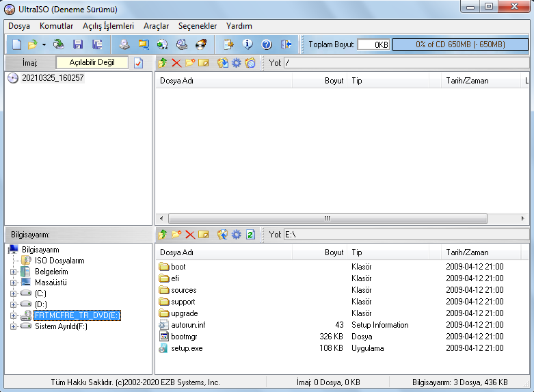
Task: Click the Add files toolbar icon
Action: point(228,44)
